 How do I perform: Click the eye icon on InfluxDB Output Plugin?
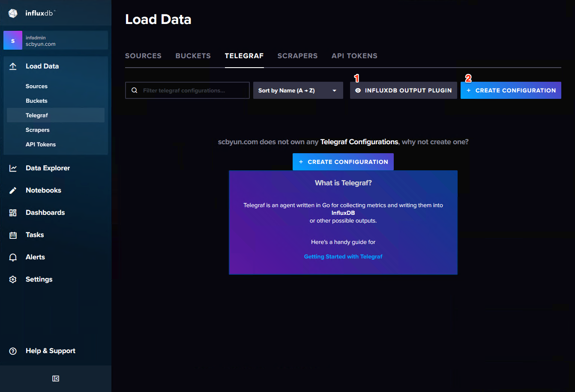point(358,90)
